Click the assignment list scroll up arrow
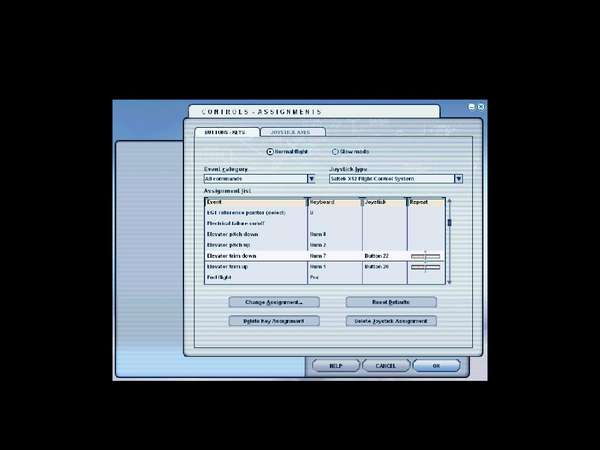The width and height of the screenshot is (600, 450). 449,201
